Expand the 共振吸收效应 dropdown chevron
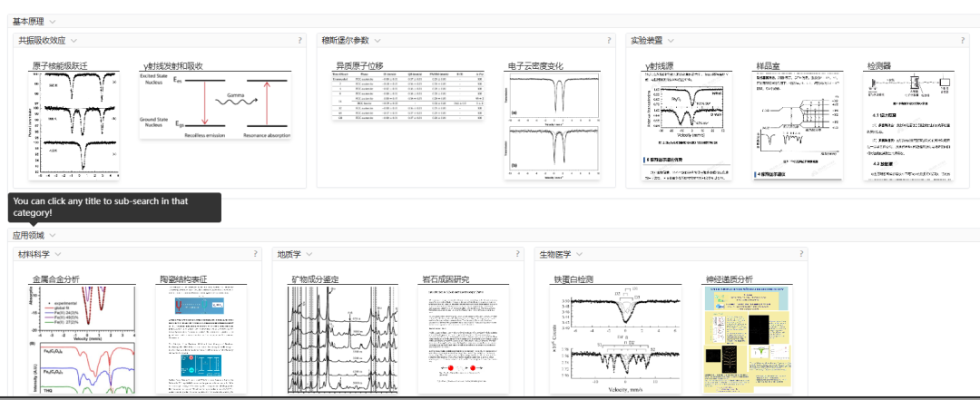Screen dimensions: 980x400 (x=73, y=41)
